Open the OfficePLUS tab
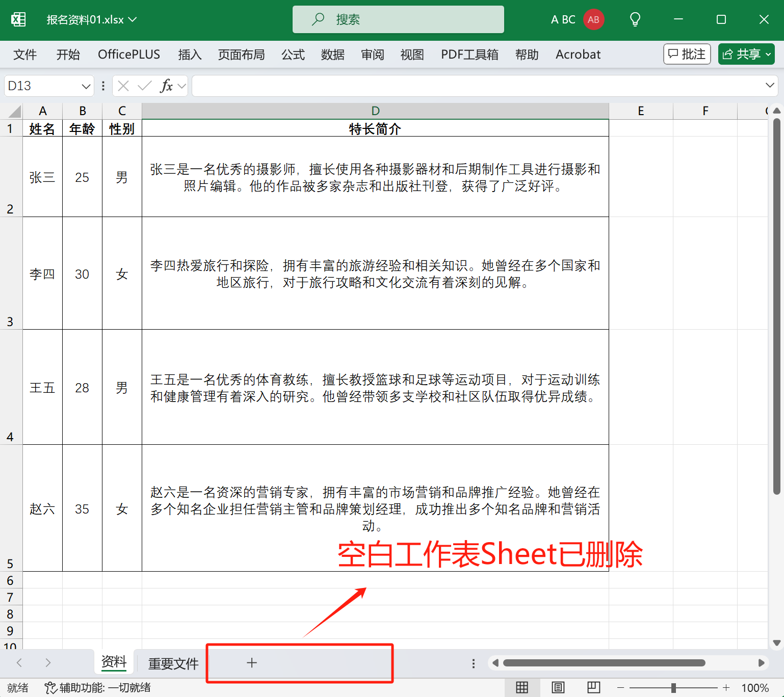 click(129, 55)
